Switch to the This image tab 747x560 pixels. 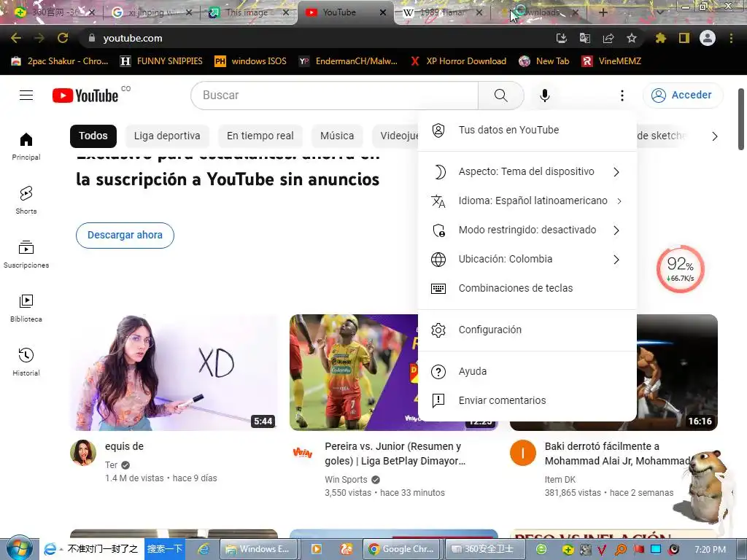247,12
